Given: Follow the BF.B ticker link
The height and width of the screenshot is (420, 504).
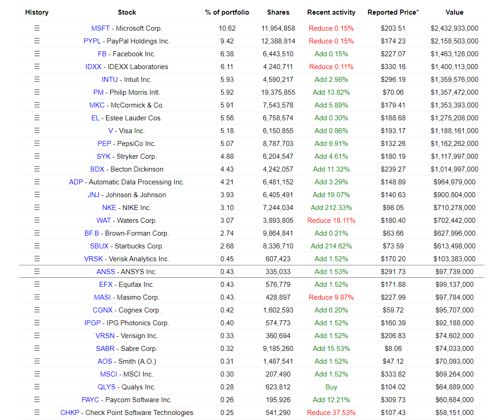Looking at the screenshot, I should click(92, 233).
